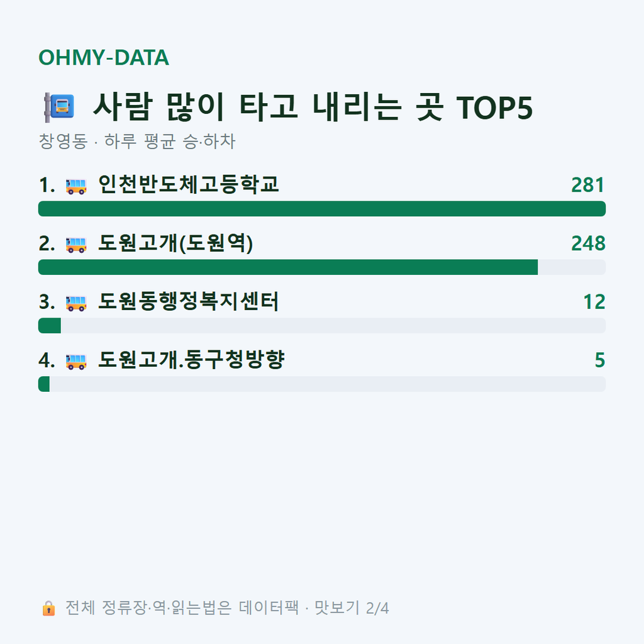
Task: Click the lock icon in the footer
Action: coord(48,608)
